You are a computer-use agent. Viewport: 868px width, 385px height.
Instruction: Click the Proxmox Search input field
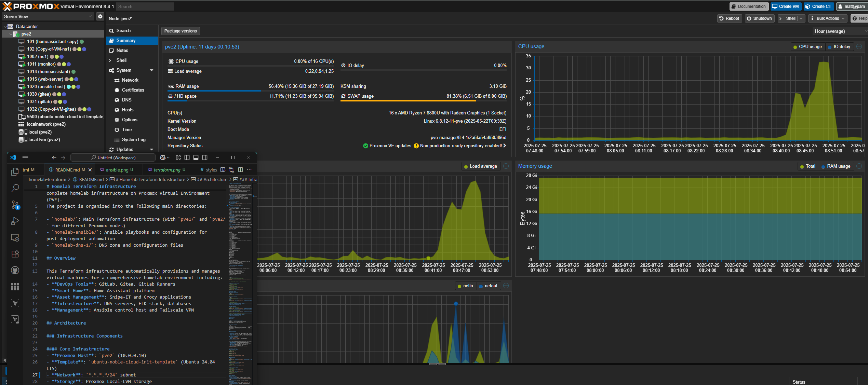point(145,6)
